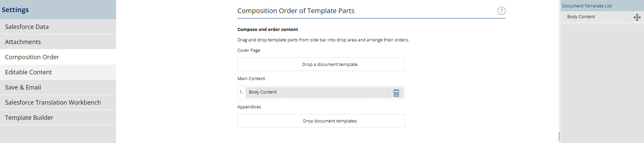
Task: Click the sidebar resize grip dots
Action: [559, 136]
